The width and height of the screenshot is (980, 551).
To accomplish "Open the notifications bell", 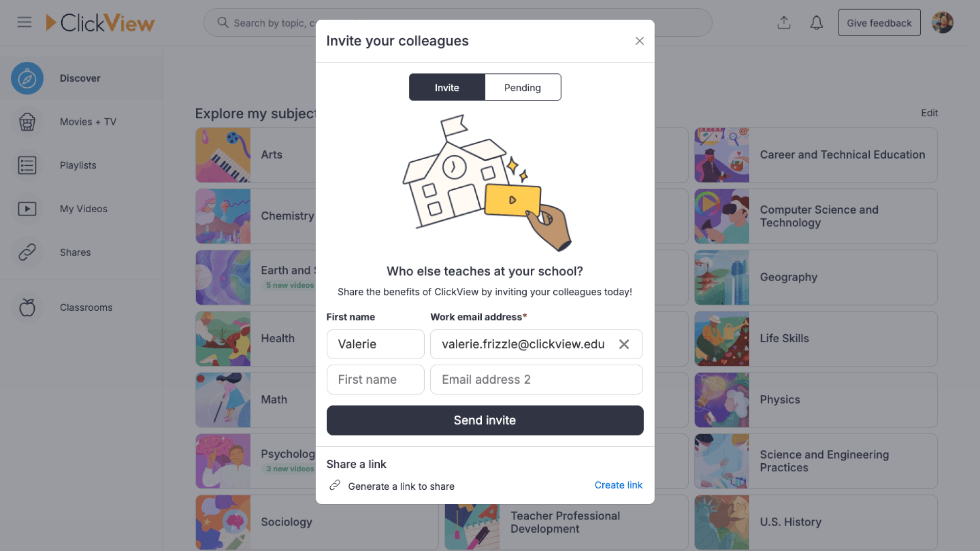I will click(x=816, y=22).
